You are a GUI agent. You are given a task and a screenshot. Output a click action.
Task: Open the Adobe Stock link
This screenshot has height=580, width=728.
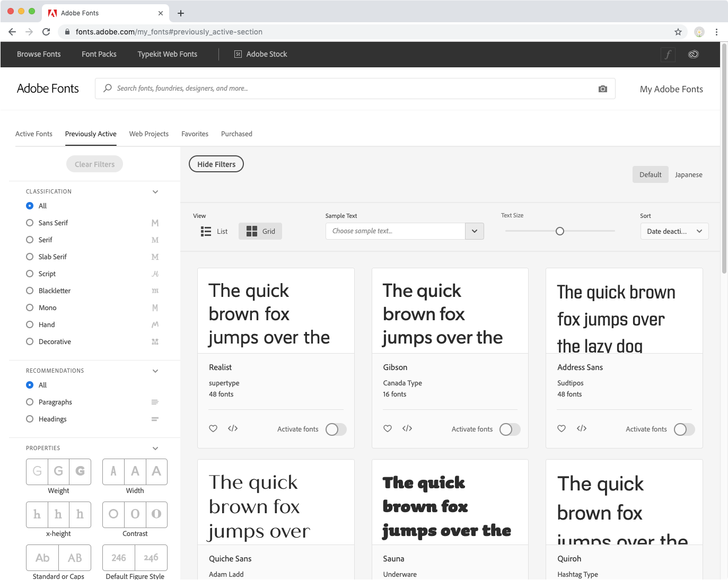click(261, 54)
